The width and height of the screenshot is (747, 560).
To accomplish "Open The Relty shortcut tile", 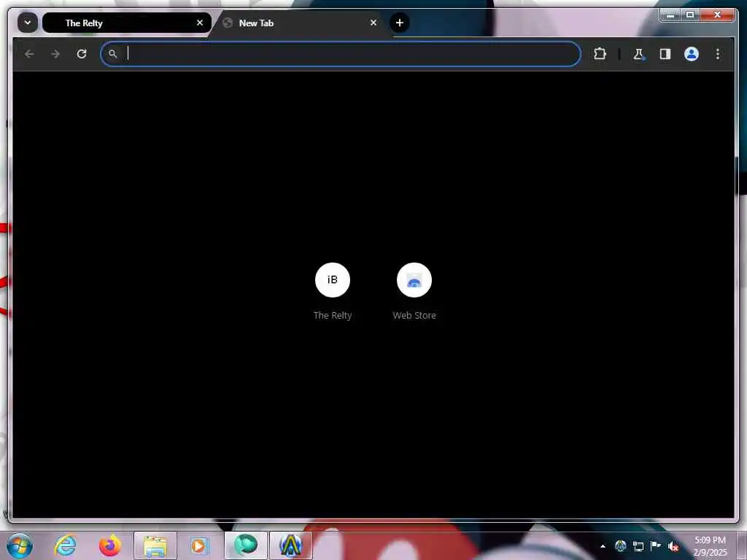I will [x=333, y=280].
